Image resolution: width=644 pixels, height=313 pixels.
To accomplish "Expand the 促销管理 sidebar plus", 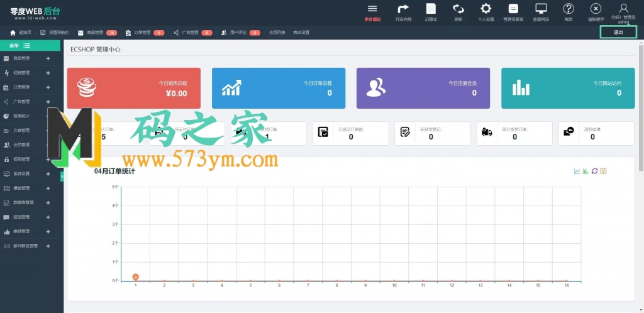I will pyautogui.click(x=48, y=73).
